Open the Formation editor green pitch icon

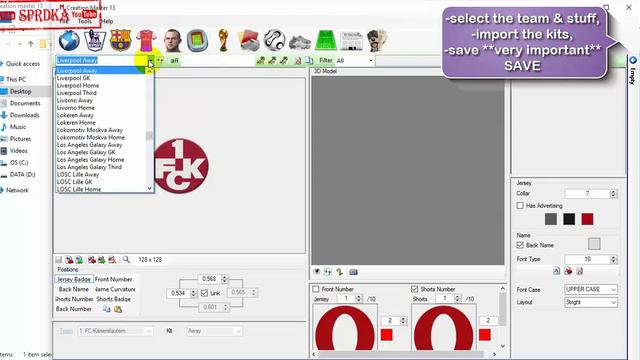325,40
